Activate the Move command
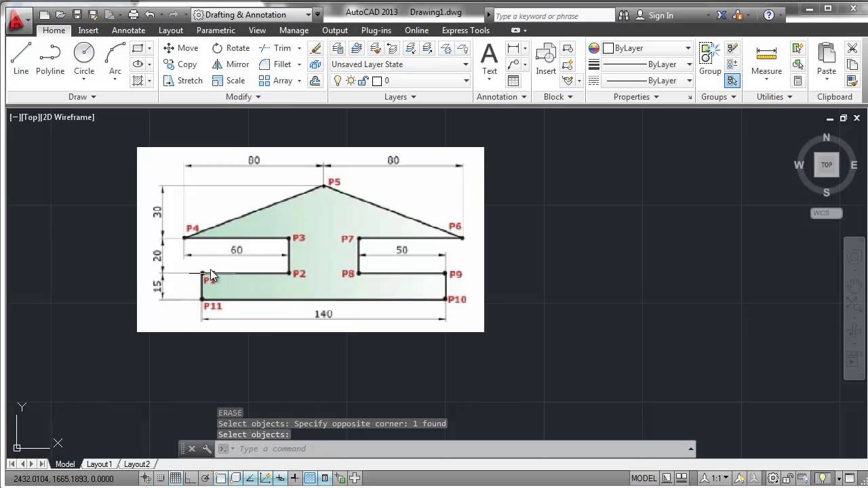Screen dimensions: 868x488 (x=181, y=48)
